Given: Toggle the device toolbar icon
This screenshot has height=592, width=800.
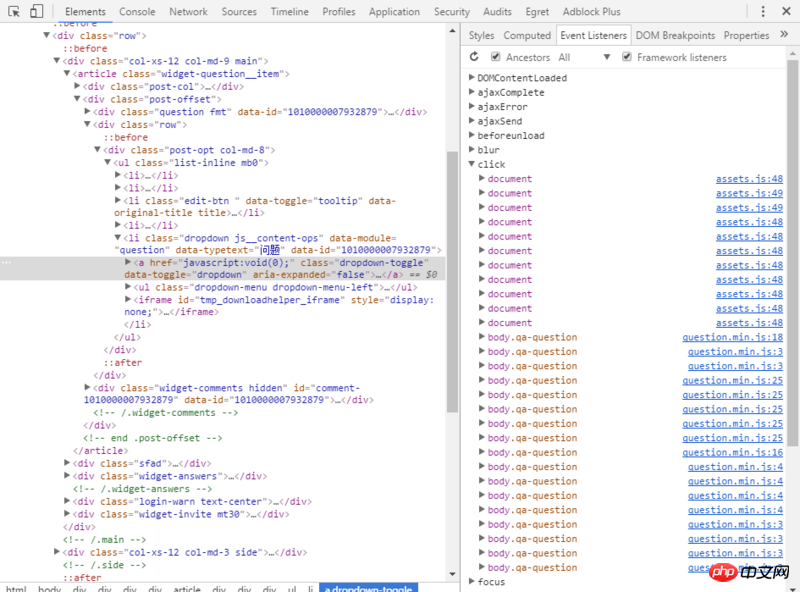Looking at the screenshot, I should coord(36,12).
